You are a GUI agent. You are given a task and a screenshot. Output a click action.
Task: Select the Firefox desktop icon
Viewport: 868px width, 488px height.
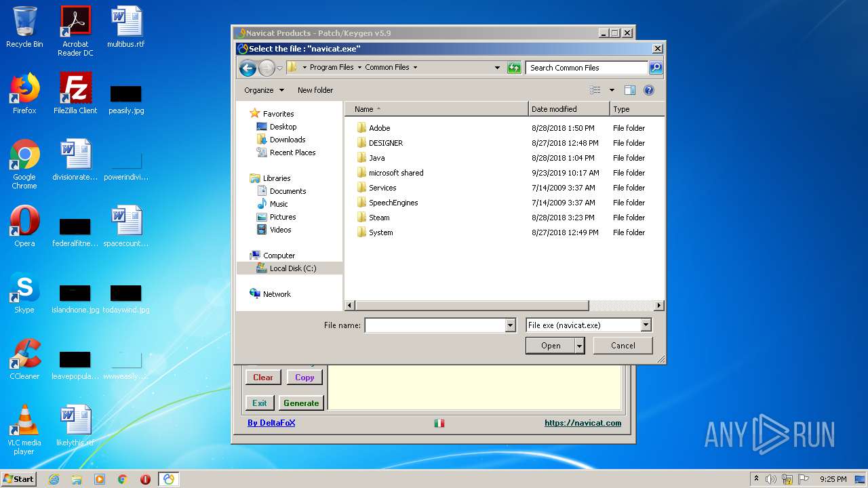click(x=24, y=94)
